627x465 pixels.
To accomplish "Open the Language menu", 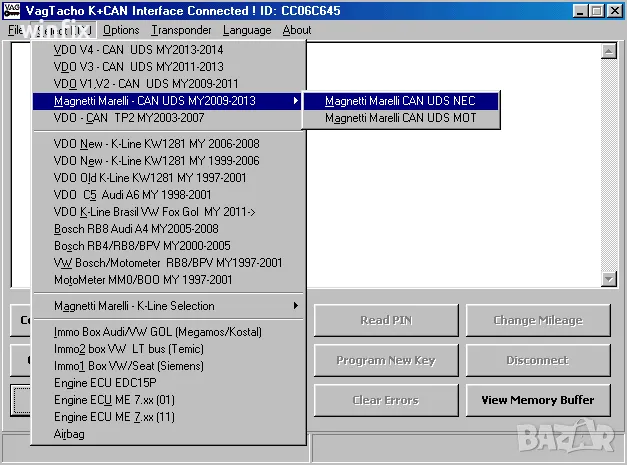I will coord(247,30).
